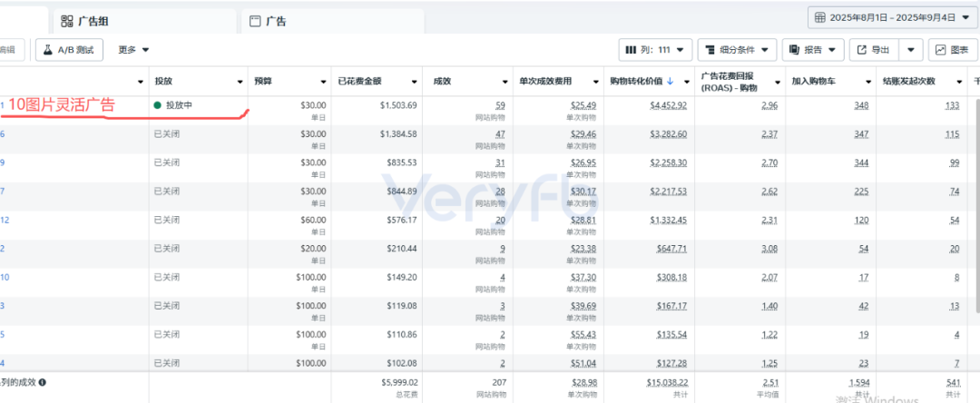Click the results value 47
Viewport: 980px width, 403px height.
(500, 133)
